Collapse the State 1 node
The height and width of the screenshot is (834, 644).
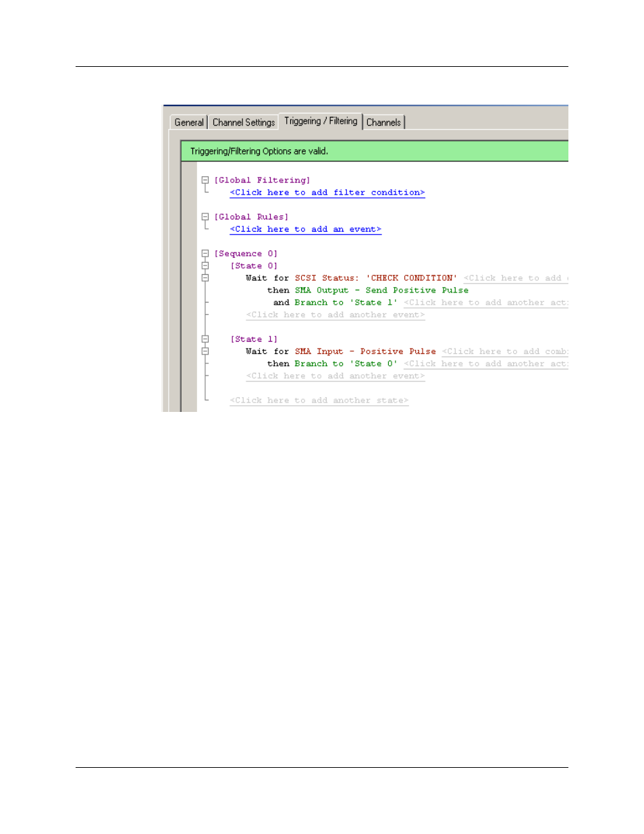205,340
